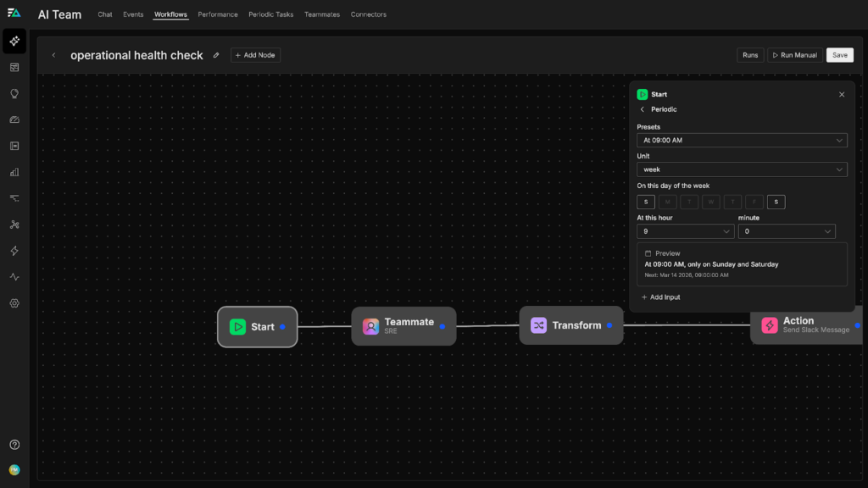Click the pink Action node icon

tap(769, 325)
